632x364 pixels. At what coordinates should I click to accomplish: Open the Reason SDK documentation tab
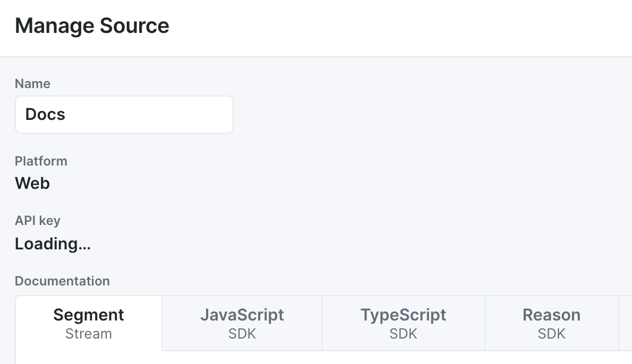551,323
